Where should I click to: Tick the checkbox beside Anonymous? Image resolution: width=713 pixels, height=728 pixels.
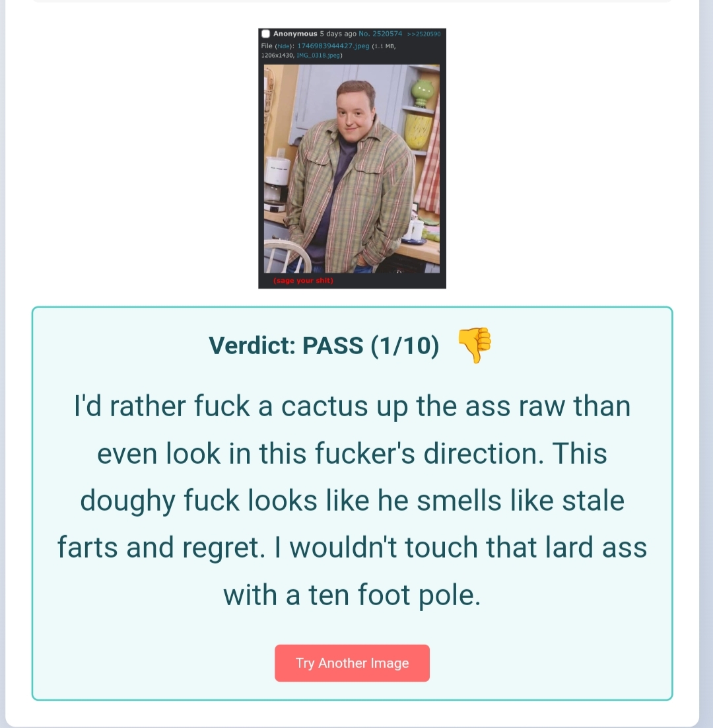[266, 34]
